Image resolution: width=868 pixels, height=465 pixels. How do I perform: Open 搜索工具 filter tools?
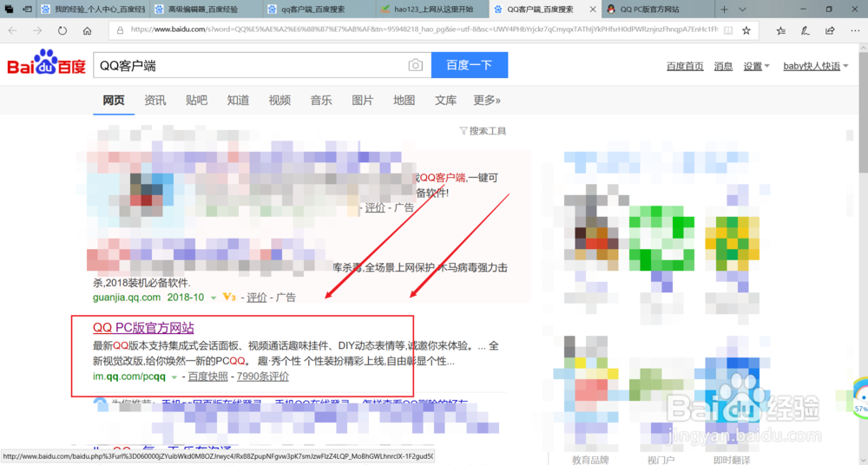tap(483, 131)
